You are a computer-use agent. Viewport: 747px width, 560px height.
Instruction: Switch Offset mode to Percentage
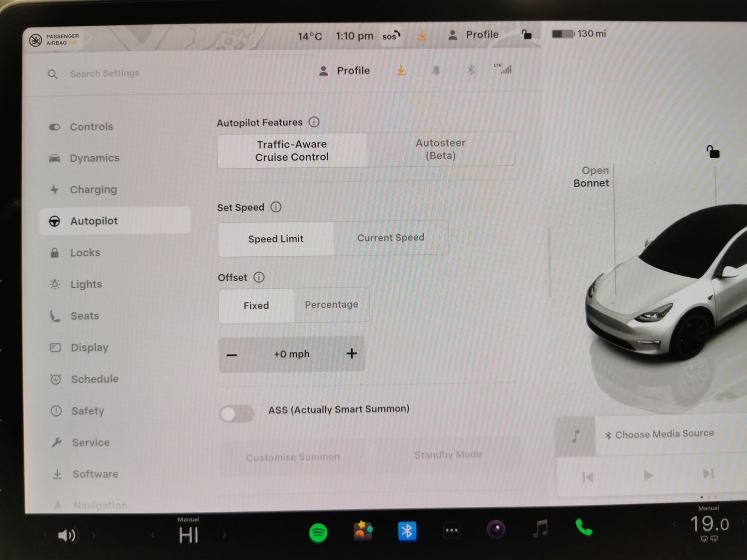331,305
